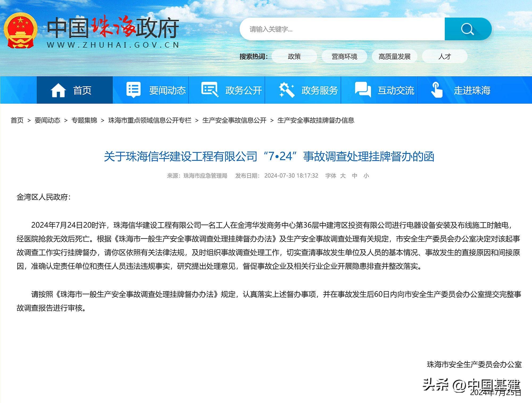Open 生产安全事故挂牌督办信息 breadcrumb link
The width and height of the screenshot is (532, 403).
point(316,120)
